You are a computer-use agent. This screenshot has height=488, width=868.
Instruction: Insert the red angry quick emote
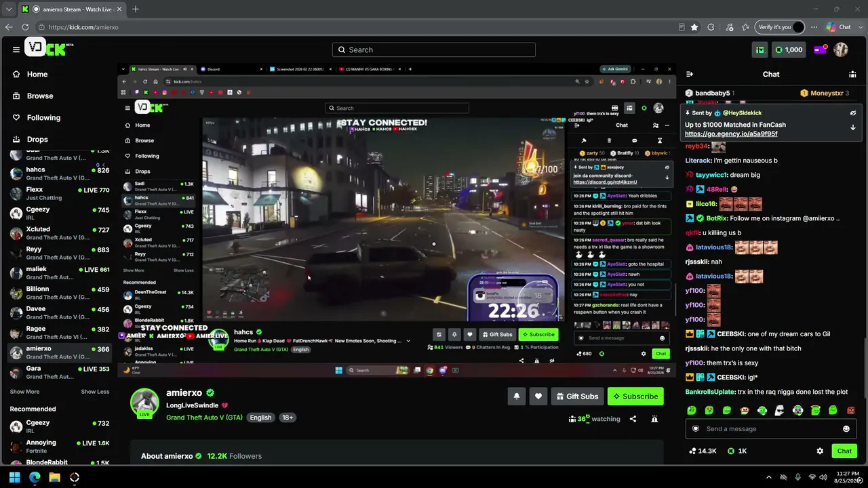(851, 410)
